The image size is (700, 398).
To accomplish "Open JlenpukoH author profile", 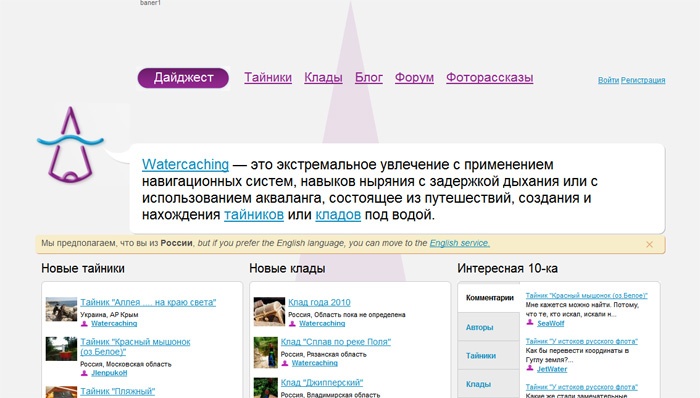I will [x=109, y=373].
